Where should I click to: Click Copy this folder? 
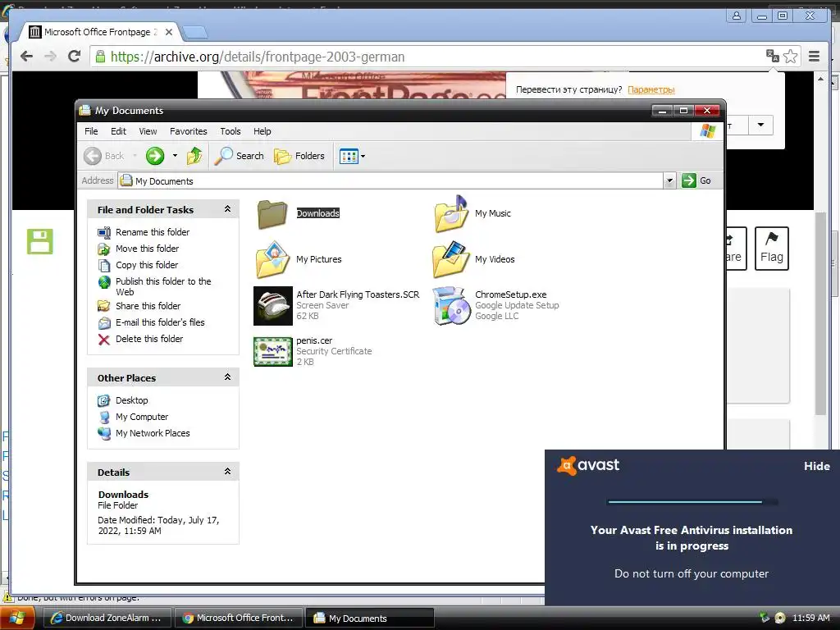(x=146, y=265)
